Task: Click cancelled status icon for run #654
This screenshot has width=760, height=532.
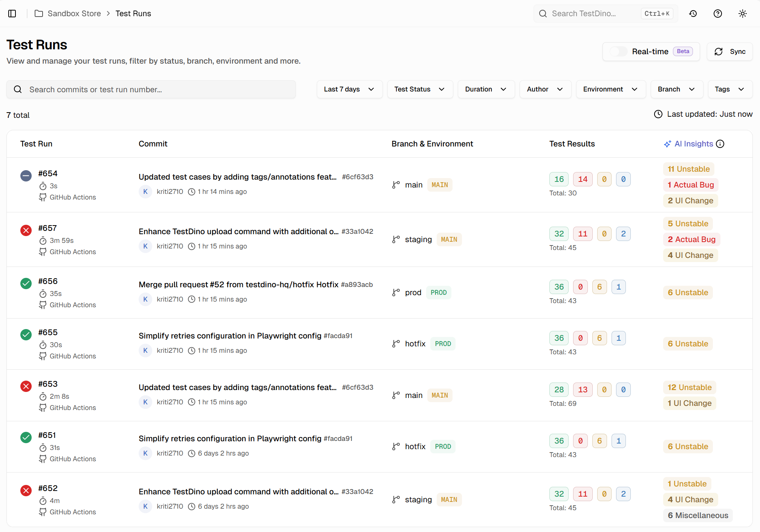Action: (26, 175)
